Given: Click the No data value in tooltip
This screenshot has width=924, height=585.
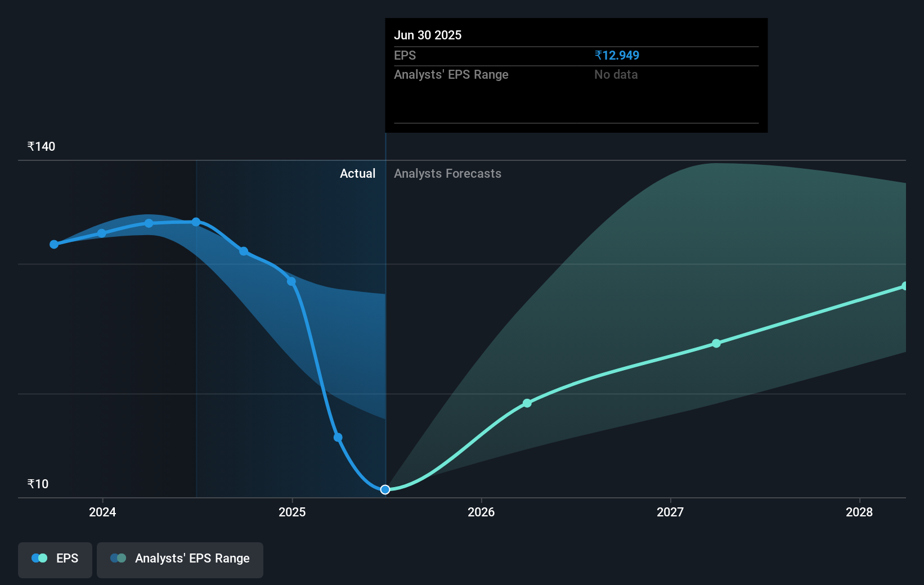Looking at the screenshot, I should click(x=616, y=74).
